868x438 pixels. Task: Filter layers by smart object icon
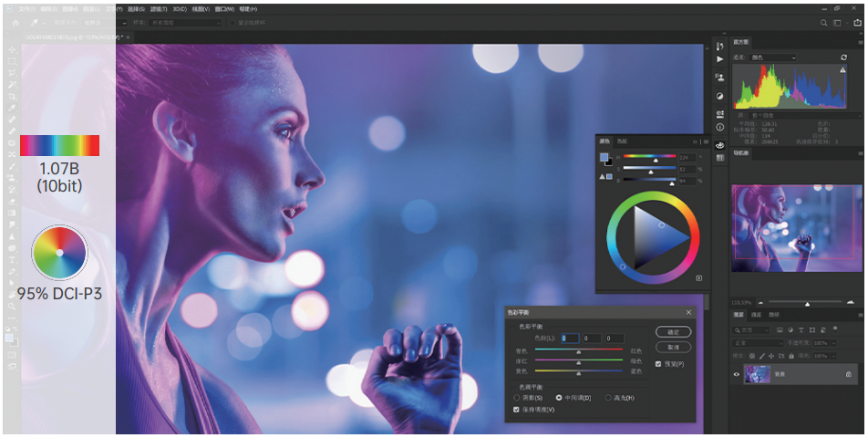[x=821, y=330]
